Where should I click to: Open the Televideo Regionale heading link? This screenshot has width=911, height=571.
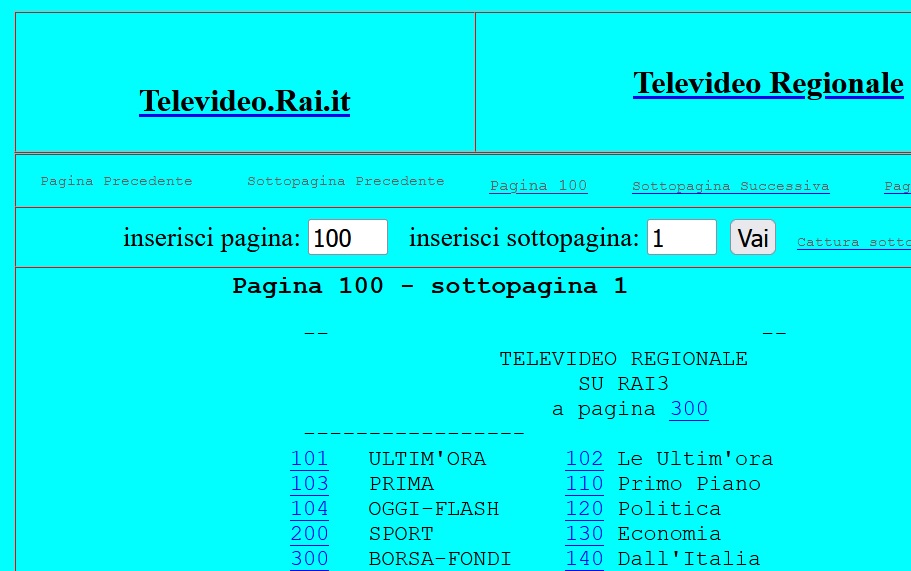tap(768, 83)
